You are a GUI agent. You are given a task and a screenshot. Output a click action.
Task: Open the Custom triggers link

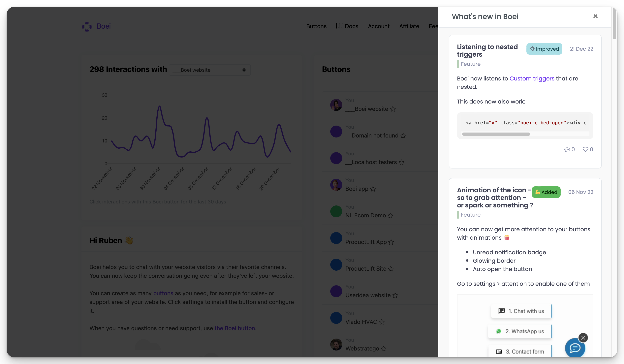click(x=532, y=78)
